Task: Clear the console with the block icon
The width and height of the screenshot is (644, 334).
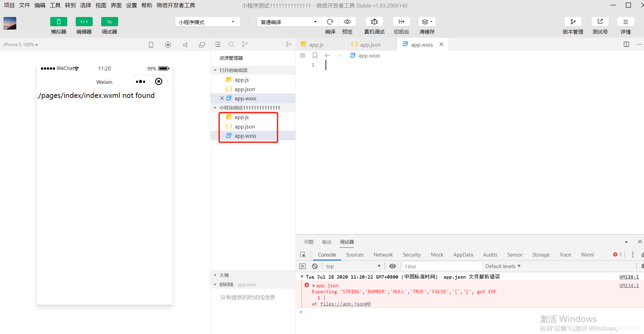Action: pyautogui.click(x=315, y=266)
